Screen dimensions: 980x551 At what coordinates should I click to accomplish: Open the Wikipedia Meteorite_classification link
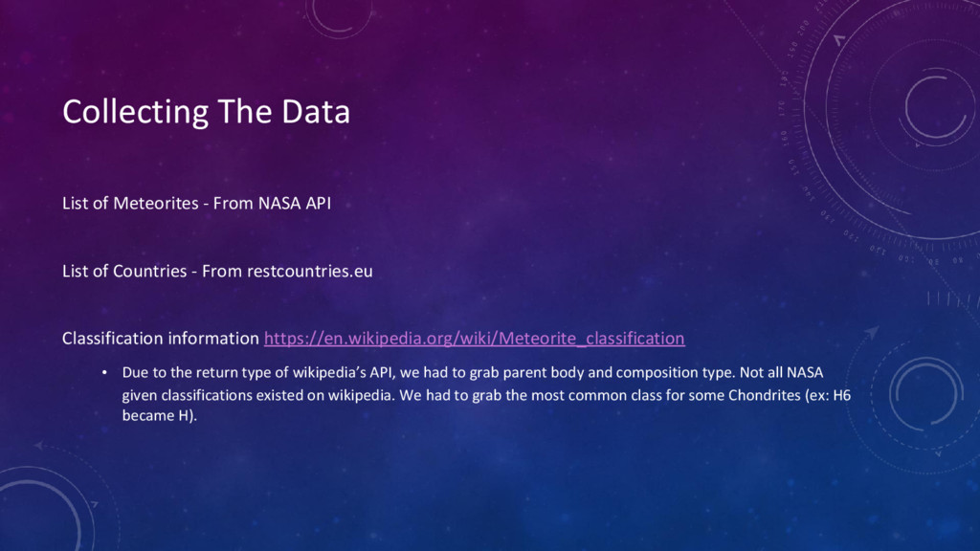(475, 338)
